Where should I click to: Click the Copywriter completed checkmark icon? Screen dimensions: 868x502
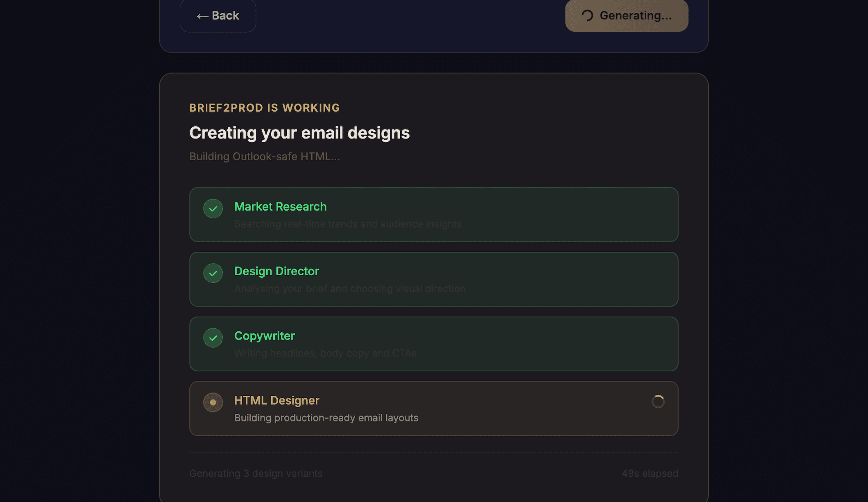coord(213,338)
